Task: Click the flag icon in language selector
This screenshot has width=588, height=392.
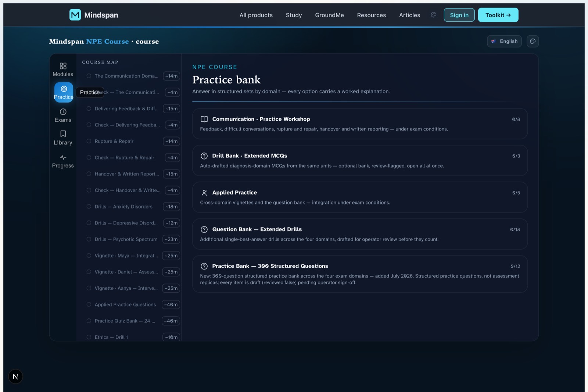Action: point(494,41)
